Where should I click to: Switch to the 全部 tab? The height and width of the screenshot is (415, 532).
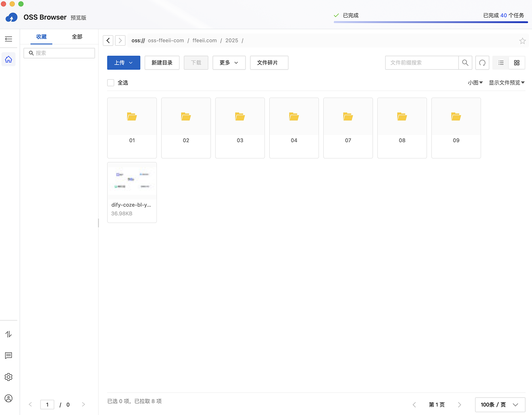tap(77, 37)
